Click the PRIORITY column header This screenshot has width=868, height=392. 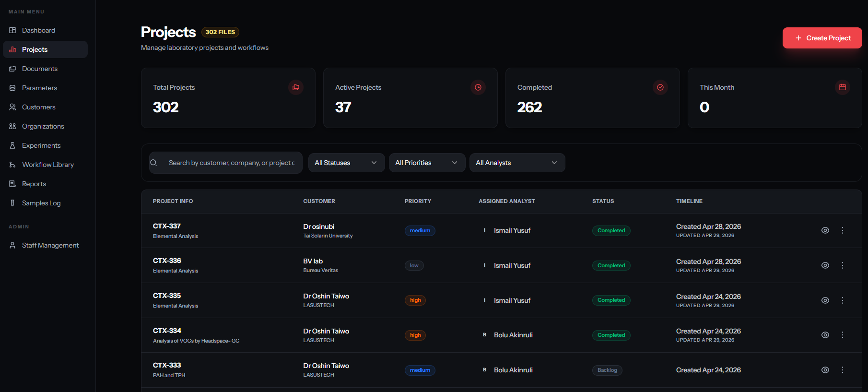pos(418,201)
